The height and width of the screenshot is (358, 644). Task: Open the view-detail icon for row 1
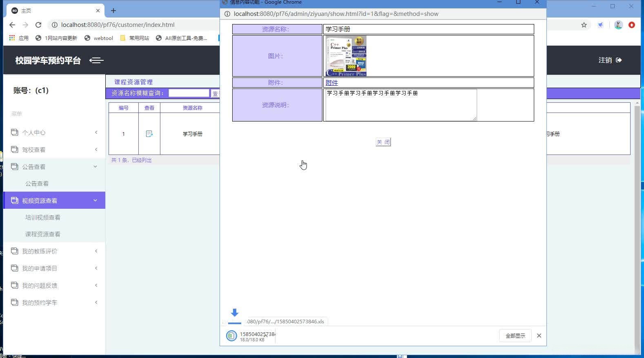149,134
